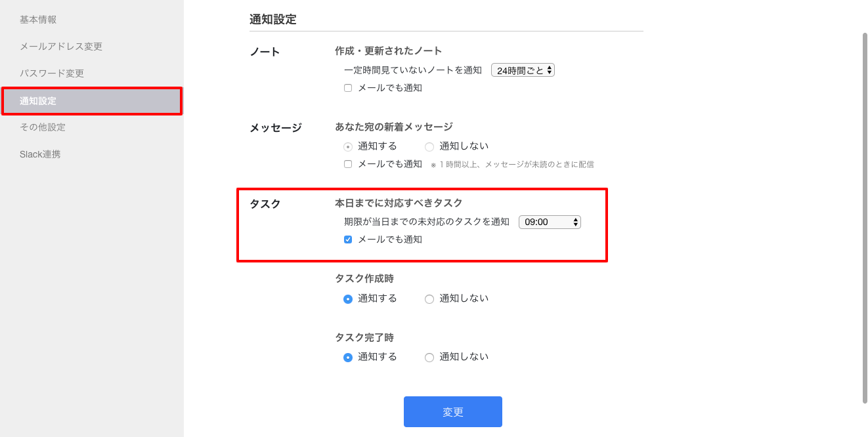Screen dimensions: 868x437
Task: Check メールでも通知 under メッセージ settings
Action: pos(347,163)
